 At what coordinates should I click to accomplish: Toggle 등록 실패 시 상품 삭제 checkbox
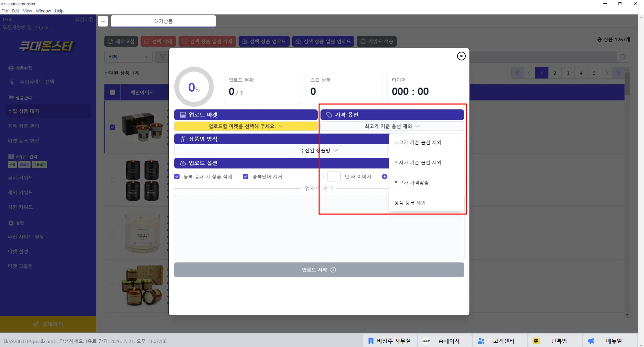[177, 177]
